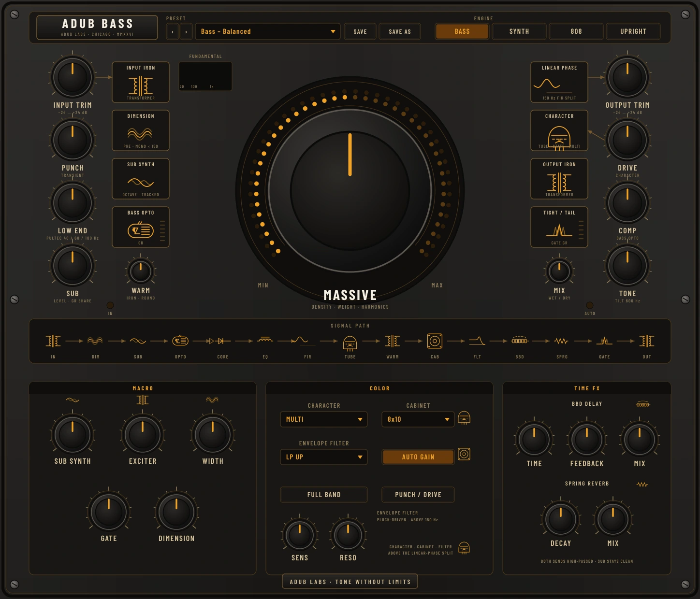Click the GATE icon in signal path
This screenshot has height=599, width=700.
coord(604,341)
